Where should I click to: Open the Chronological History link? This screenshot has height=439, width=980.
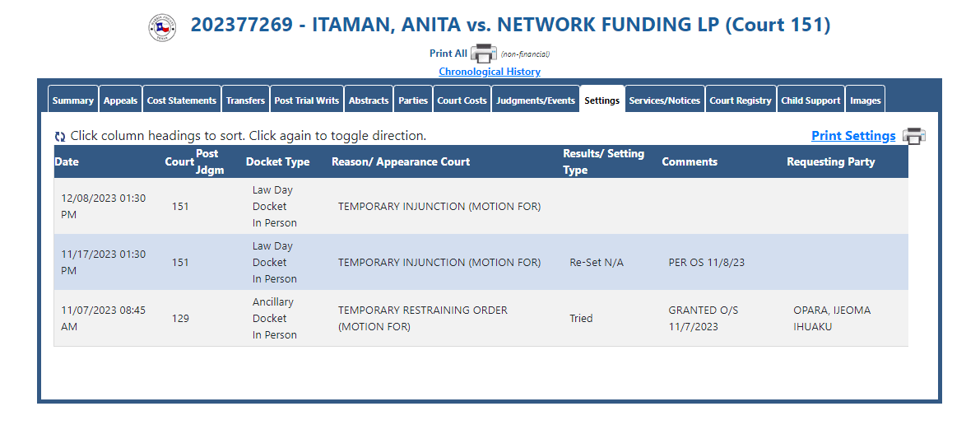490,72
